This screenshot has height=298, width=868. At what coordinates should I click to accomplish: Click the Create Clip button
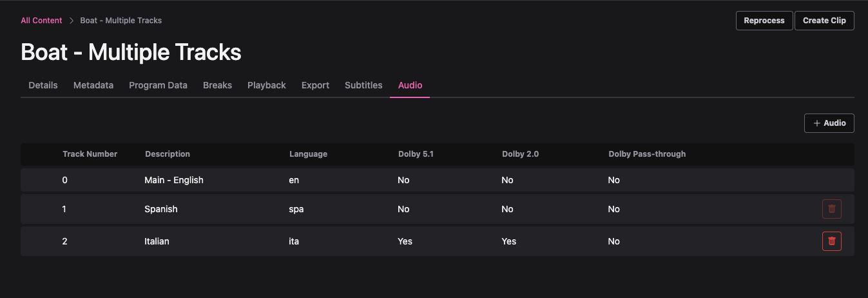[x=824, y=21]
